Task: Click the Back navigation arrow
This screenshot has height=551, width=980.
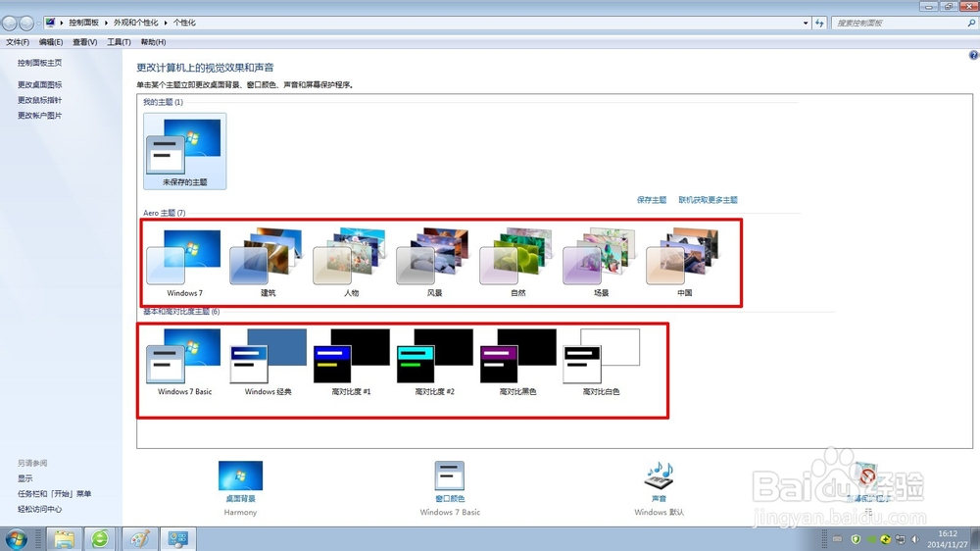Action: coord(10,24)
